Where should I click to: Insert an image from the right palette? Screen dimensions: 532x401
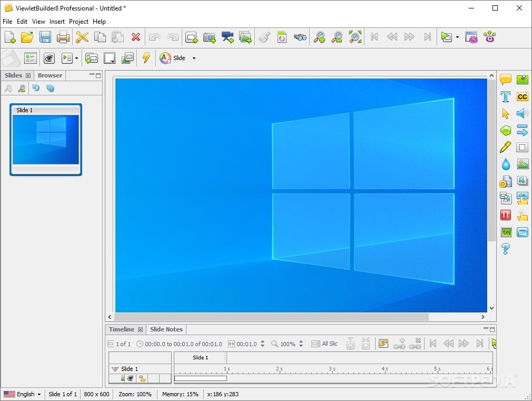(523, 164)
